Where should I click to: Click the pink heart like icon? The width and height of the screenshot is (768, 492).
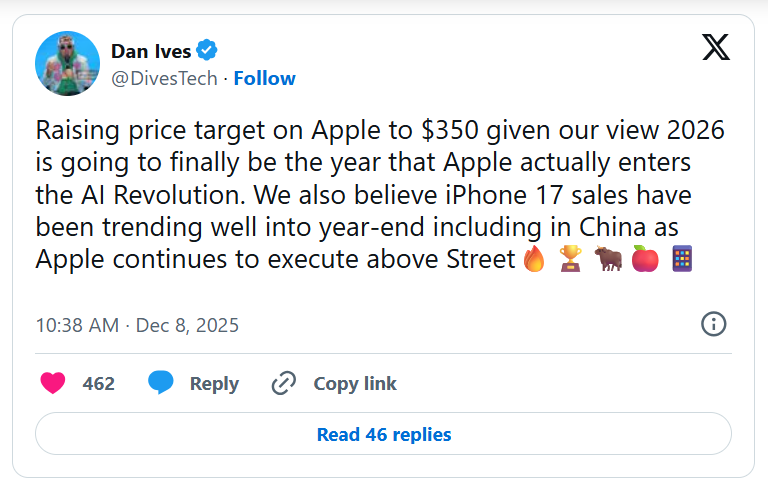click(x=53, y=383)
